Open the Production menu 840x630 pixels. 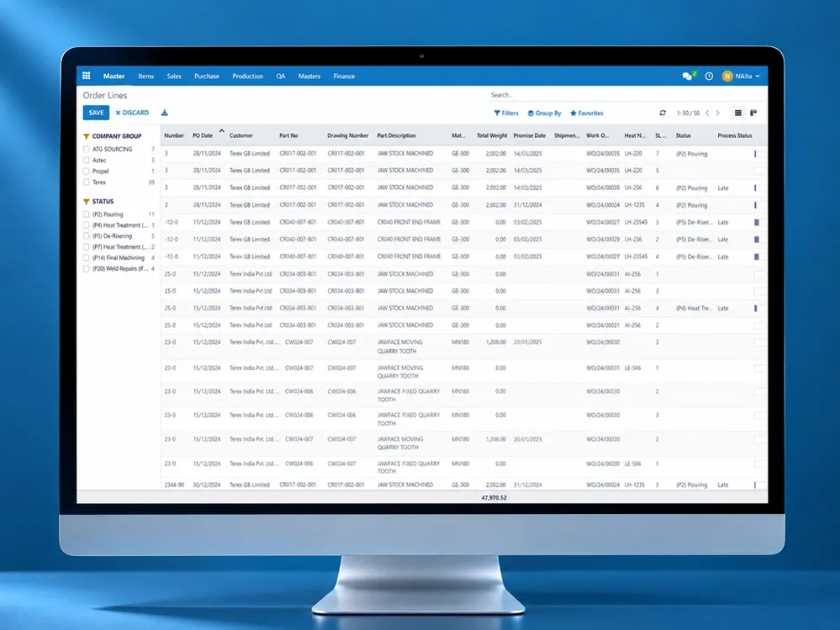tap(248, 76)
